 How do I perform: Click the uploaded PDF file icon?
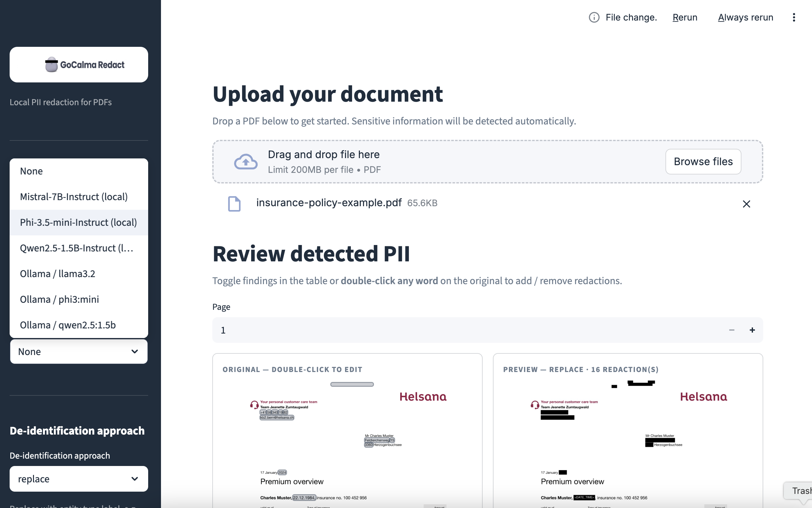pos(234,204)
